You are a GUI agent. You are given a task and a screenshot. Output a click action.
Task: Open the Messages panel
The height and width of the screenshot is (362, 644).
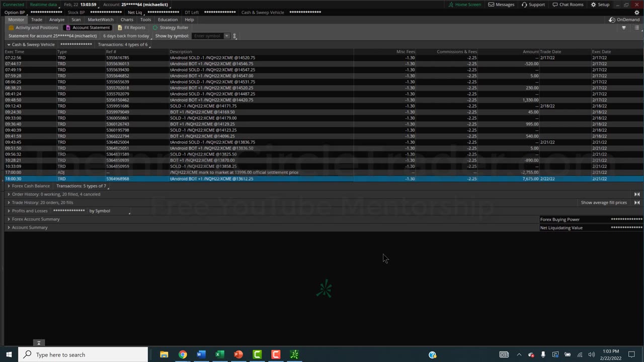click(x=501, y=5)
